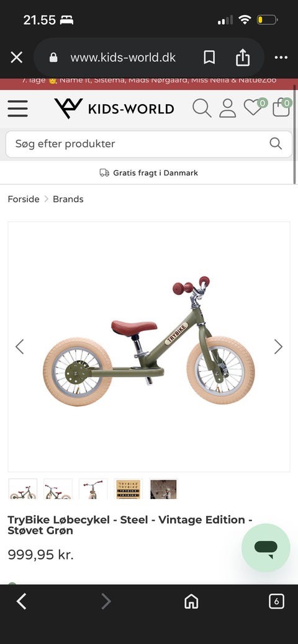This screenshot has width=298, height=644.
Task: Open the browser three-dot menu
Action: click(x=281, y=58)
